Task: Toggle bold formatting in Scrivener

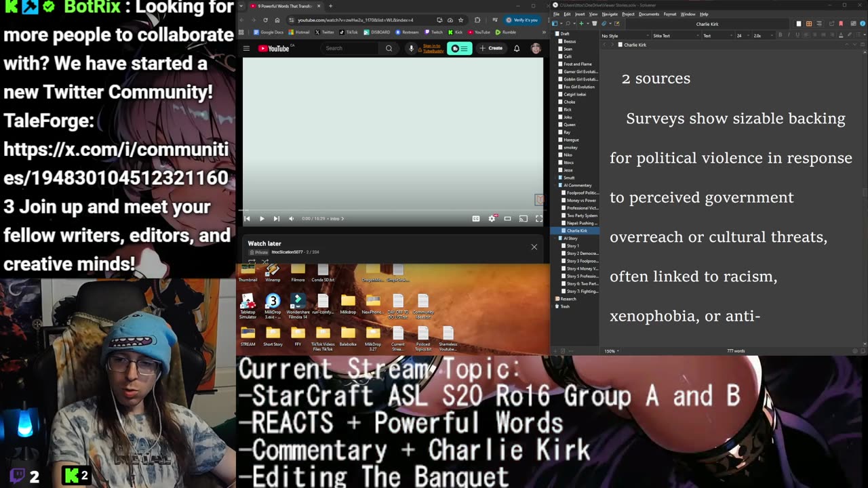Action: point(781,36)
